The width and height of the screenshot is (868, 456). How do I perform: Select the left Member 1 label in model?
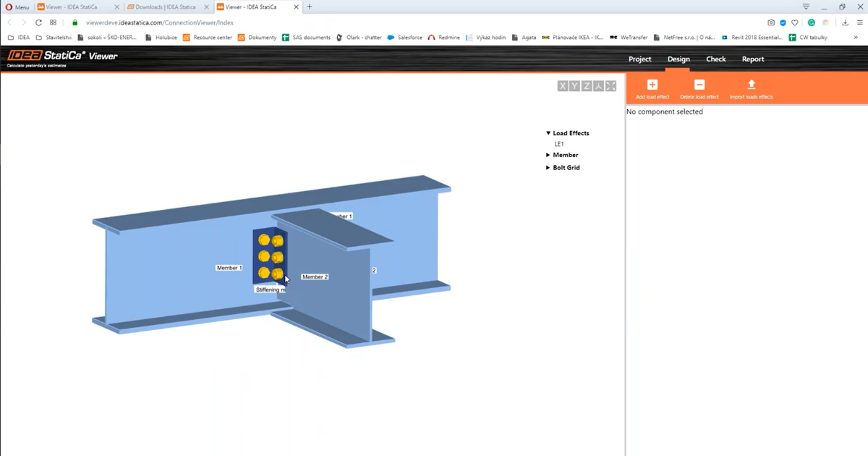(x=229, y=268)
